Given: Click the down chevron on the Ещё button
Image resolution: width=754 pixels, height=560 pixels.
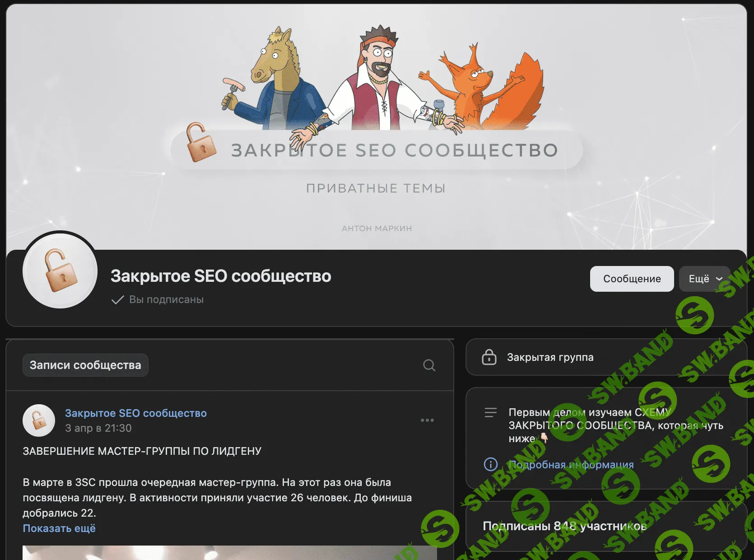Looking at the screenshot, I should pyautogui.click(x=719, y=279).
